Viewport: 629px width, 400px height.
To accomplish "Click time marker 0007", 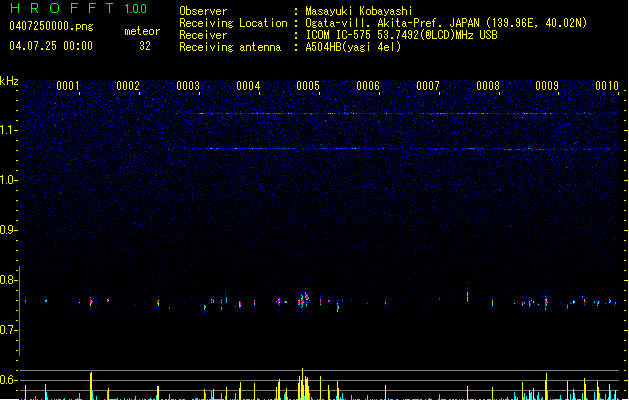I will click(x=428, y=85).
